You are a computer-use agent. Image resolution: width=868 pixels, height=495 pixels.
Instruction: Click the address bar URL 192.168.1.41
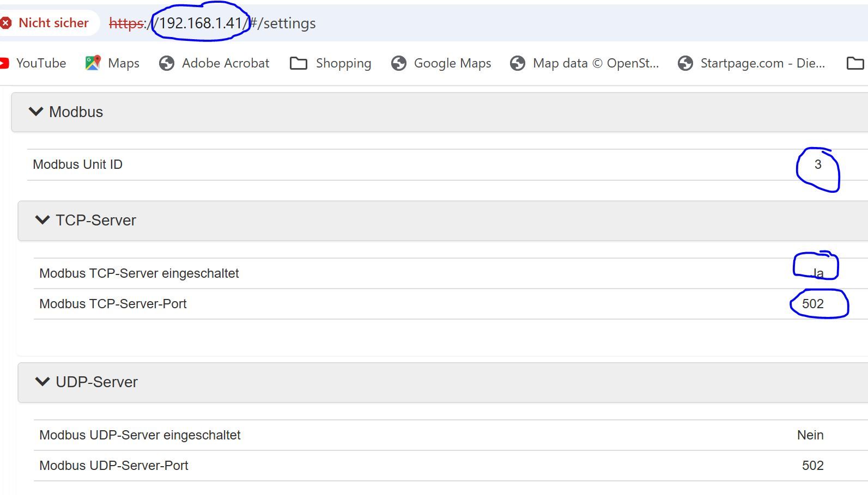pyautogui.click(x=201, y=23)
